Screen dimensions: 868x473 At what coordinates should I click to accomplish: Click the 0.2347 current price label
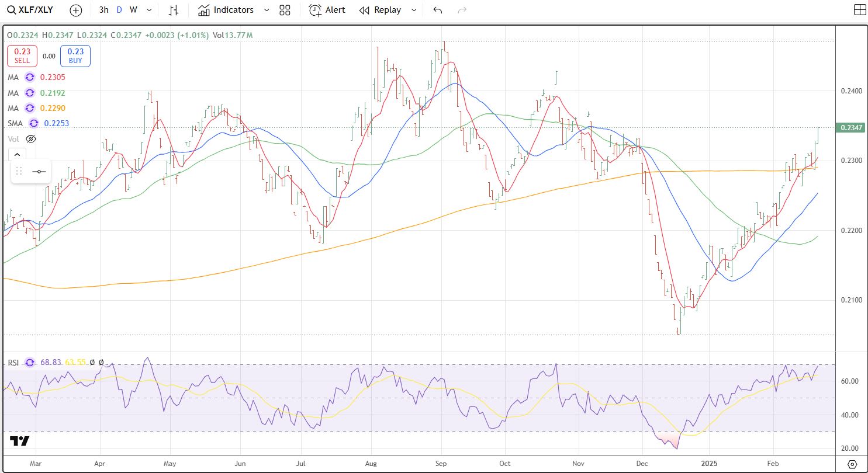[851, 127]
